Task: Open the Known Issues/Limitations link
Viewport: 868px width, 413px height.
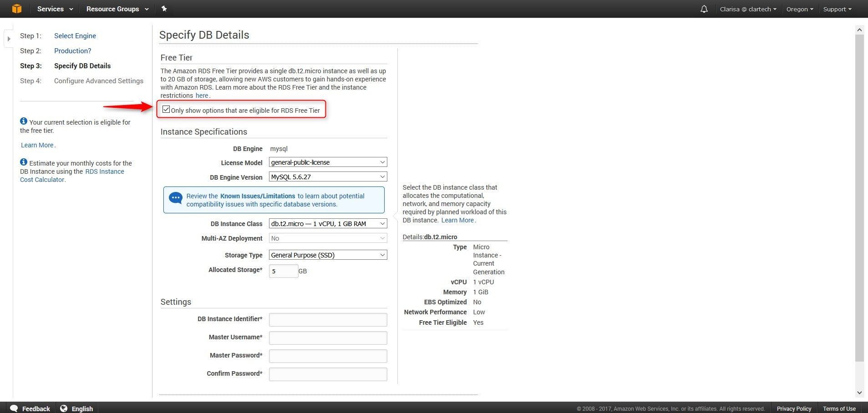Action: click(258, 196)
